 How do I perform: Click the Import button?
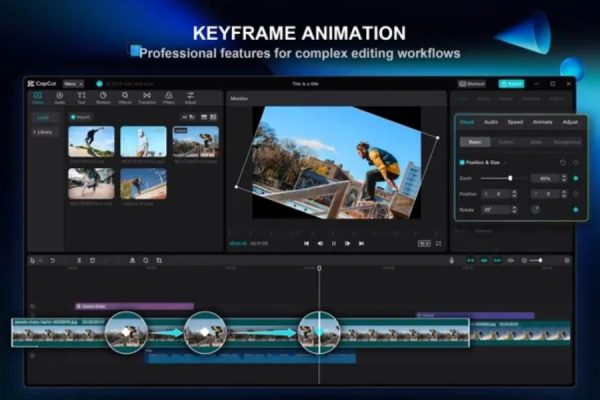click(x=81, y=116)
